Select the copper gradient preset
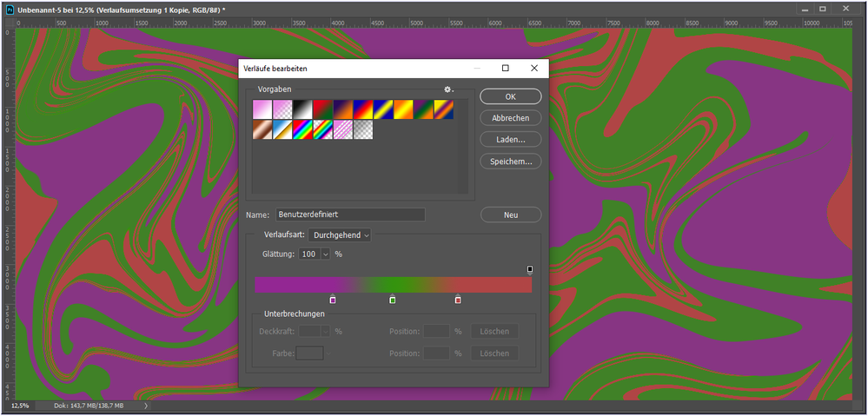868x416 pixels. [x=262, y=130]
